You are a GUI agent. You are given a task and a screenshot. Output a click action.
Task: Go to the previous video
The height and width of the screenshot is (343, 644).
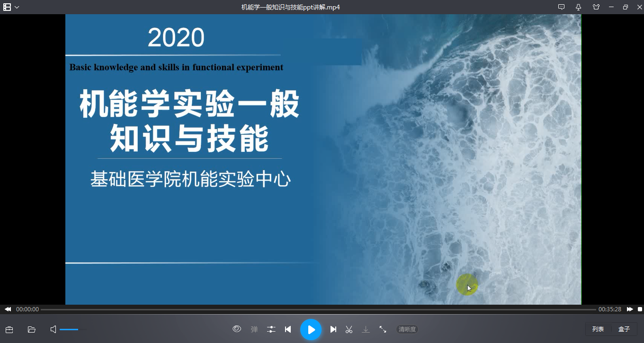click(x=288, y=329)
